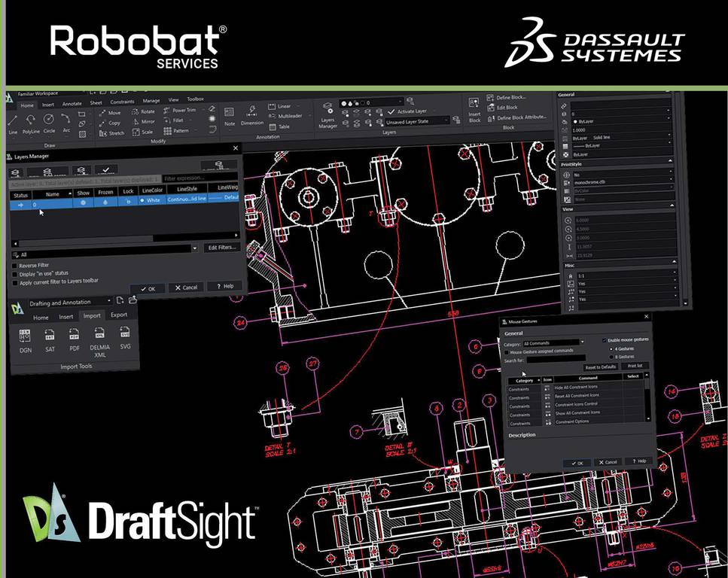This screenshot has width=728, height=578.
Task: Insert a Note annotation
Action: tap(230, 117)
